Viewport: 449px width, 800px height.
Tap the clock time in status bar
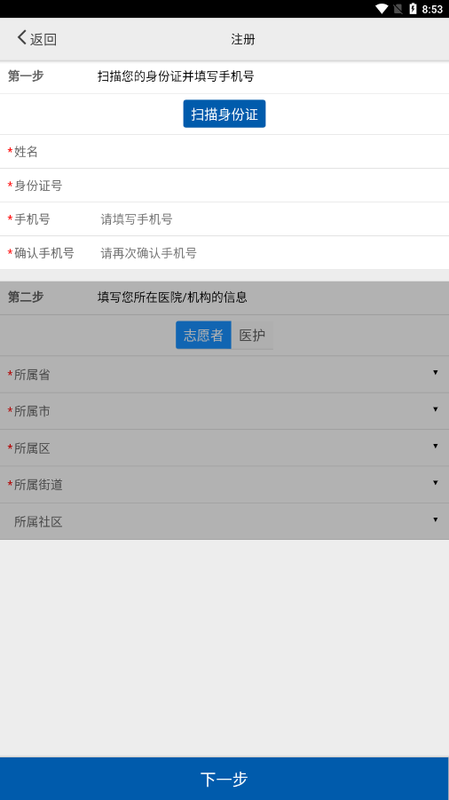tap(432, 9)
